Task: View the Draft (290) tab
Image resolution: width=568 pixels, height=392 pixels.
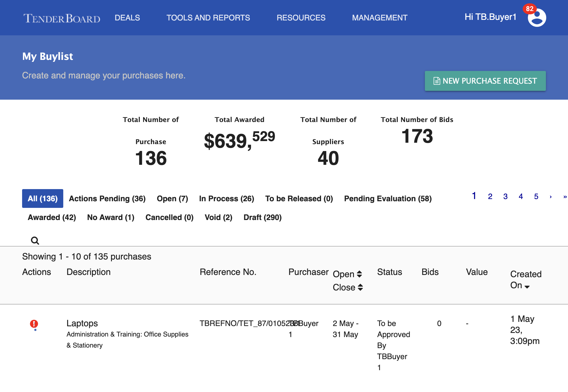Action: (263, 217)
